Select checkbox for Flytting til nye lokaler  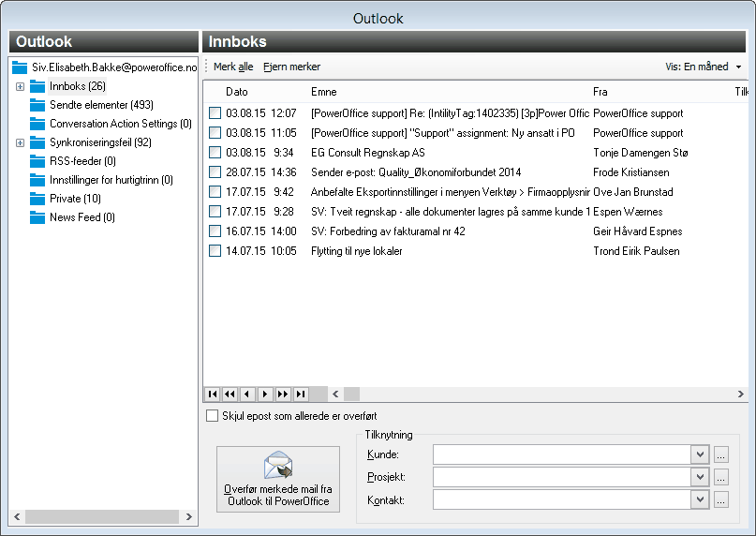(x=215, y=251)
